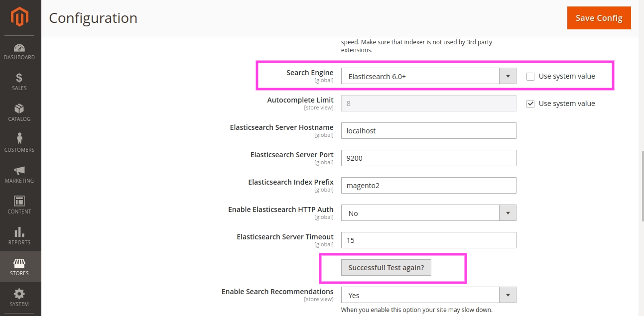Click the Elasticsearch Index Prefix field
Image resolution: width=644 pixels, height=316 pixels.
(428, 186)
